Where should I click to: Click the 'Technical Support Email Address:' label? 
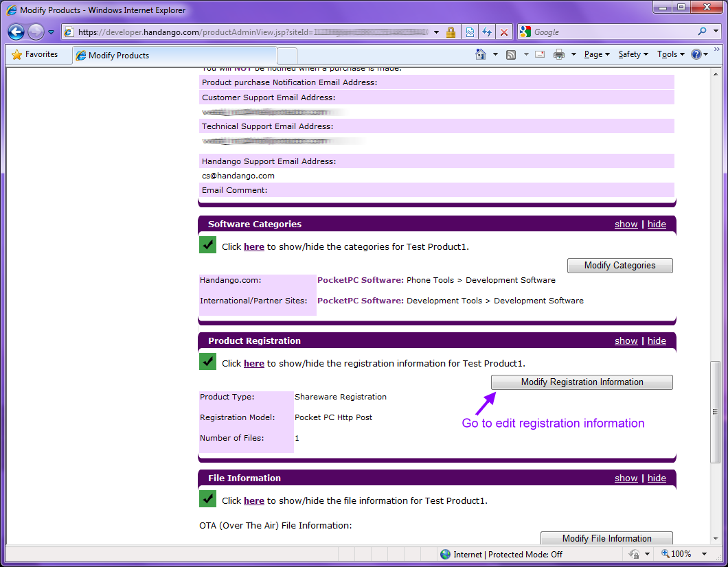click(267, 126)
